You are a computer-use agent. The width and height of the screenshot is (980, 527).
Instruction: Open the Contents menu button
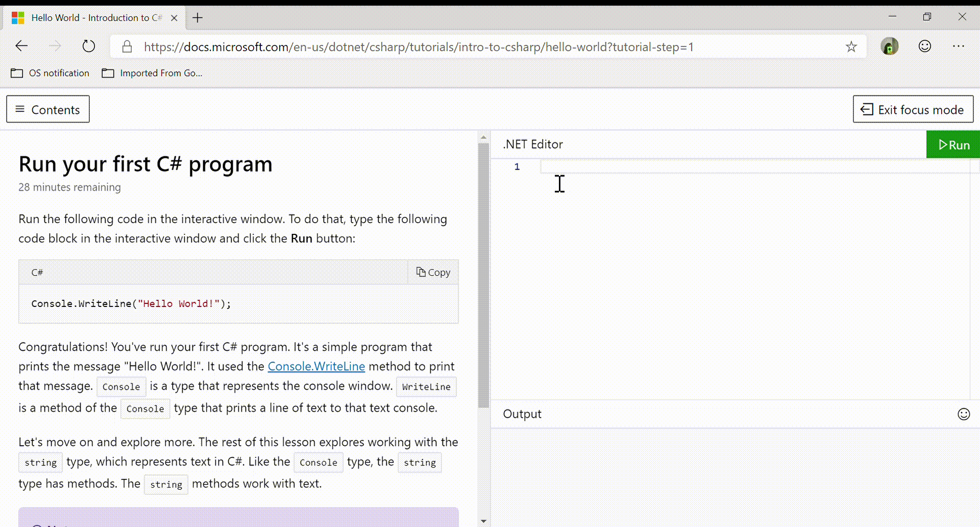pyautogui.click(x=48, y=109)
